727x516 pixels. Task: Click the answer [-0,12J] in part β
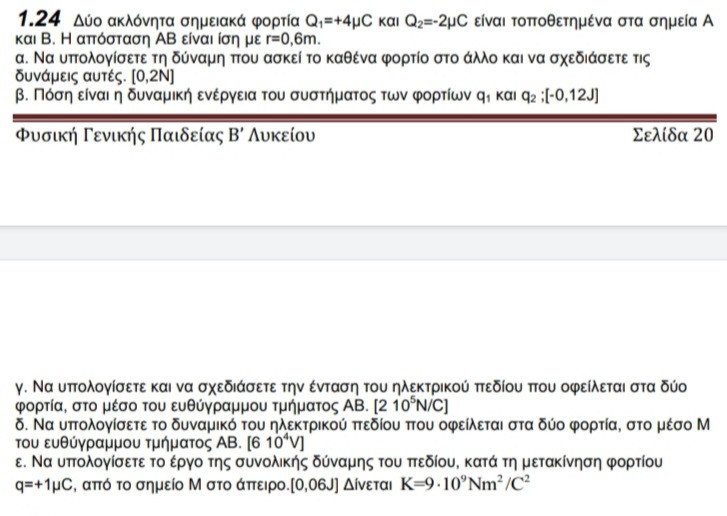coord(572,95)
